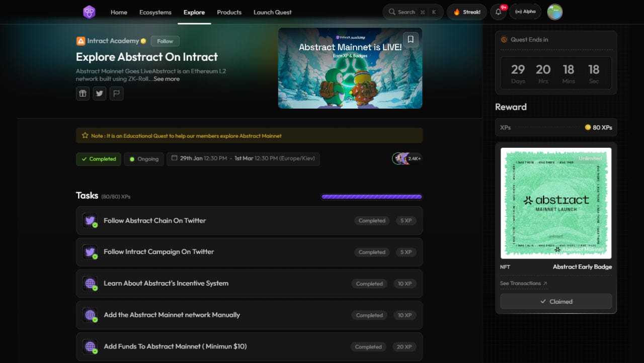Screen dimensions: 644x363
Task: Click the Alpha button
Action: click(x=525, y=12)
